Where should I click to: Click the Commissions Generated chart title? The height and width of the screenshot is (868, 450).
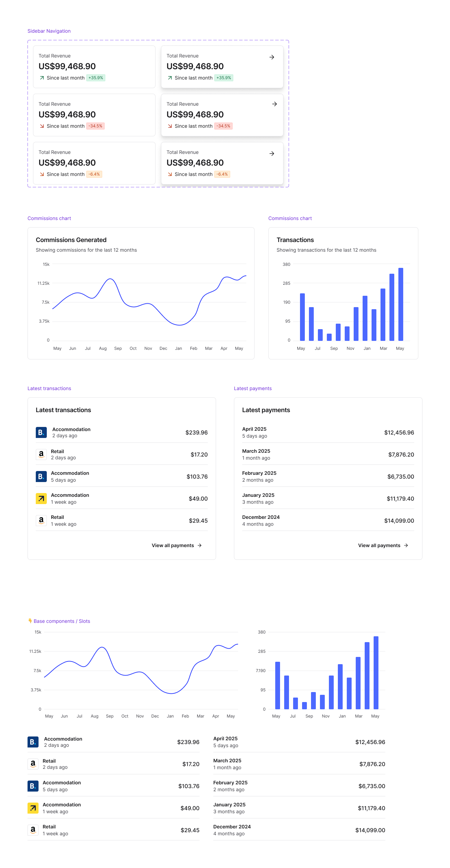[71, 240]
